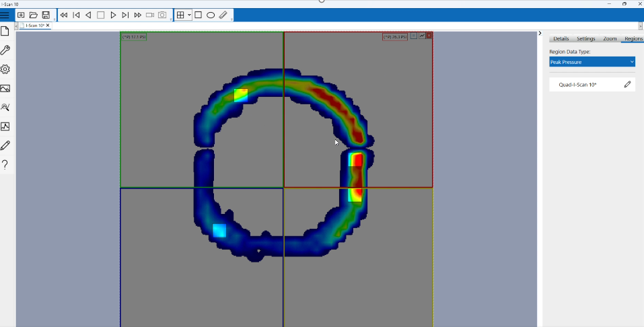Viewport: 644px width, 327px height.
Task: Switch to the I-Scan 10* document tab
Action: (35, 26)
